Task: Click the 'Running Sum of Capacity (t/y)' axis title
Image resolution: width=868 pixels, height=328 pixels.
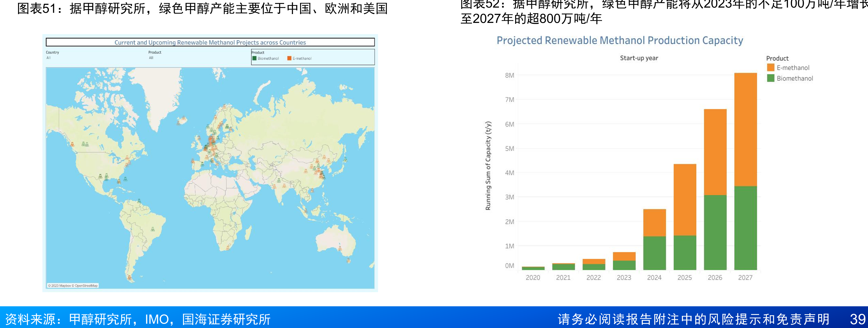Action: point(488,166)
